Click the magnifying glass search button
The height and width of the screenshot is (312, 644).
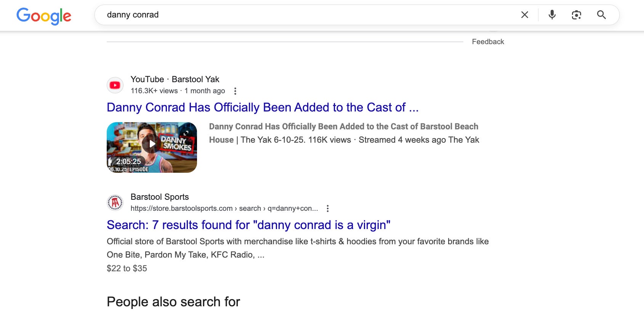point(601,15)
